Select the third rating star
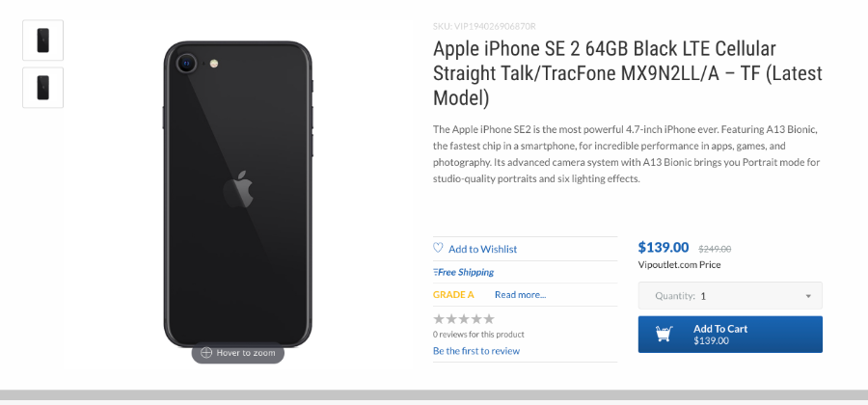Screen dimensions: 868x405 464,318
